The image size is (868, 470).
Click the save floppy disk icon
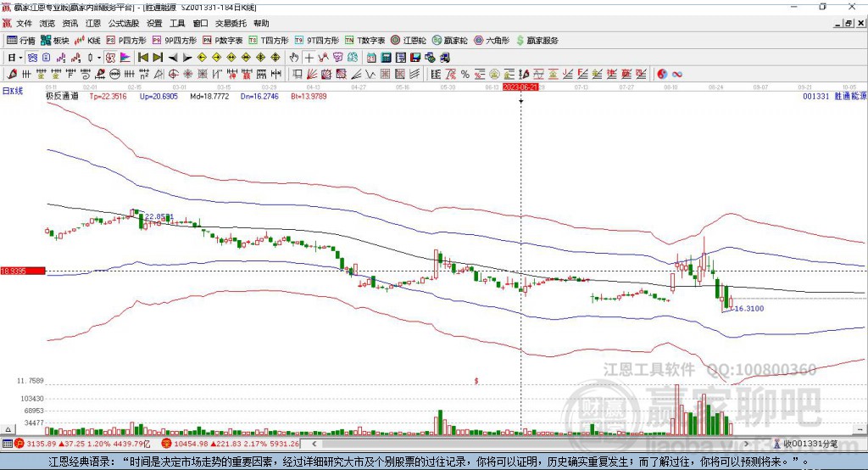(x=415, y=58)
